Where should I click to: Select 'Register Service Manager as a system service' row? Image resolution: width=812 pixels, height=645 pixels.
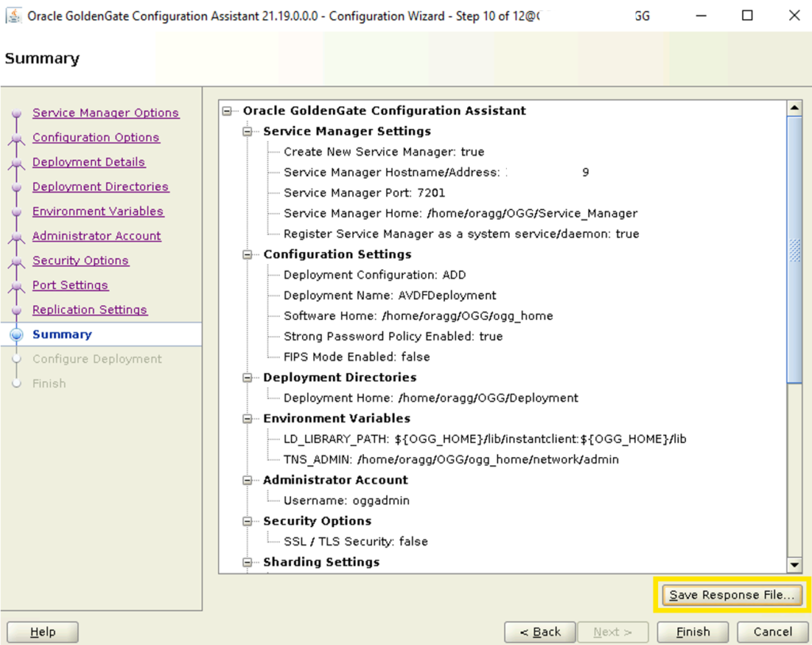(461, 234)
